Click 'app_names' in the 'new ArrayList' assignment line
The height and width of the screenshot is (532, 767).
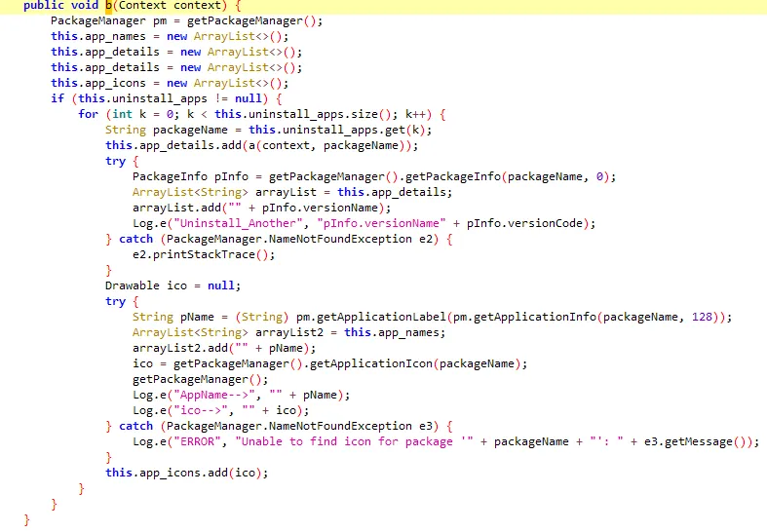coord(115,37)
